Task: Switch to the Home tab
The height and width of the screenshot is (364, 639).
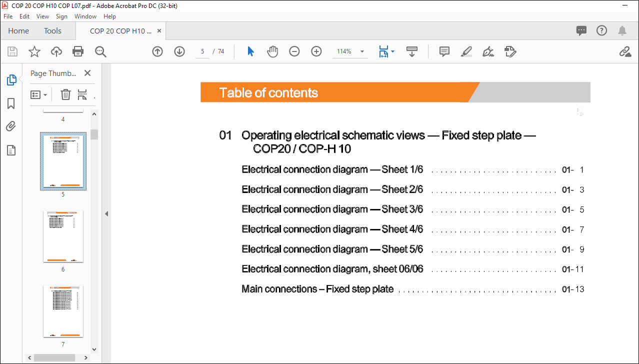Action: [18, 31]
